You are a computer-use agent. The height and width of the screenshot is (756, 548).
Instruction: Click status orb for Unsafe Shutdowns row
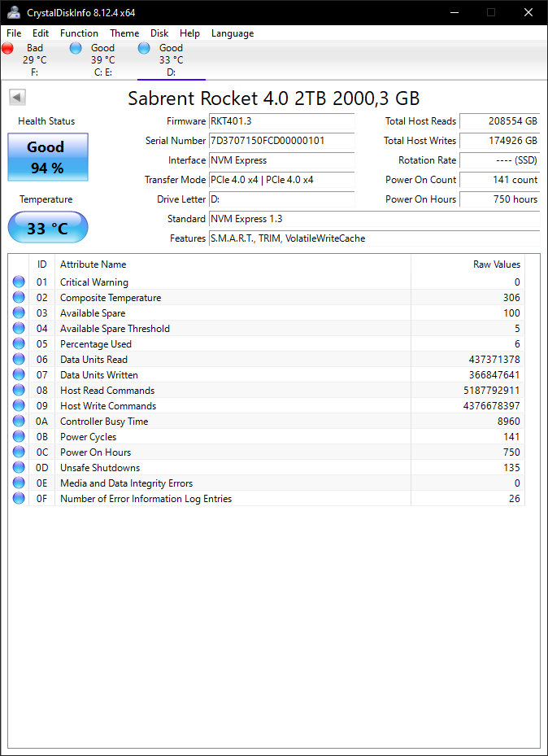[19, 467]
